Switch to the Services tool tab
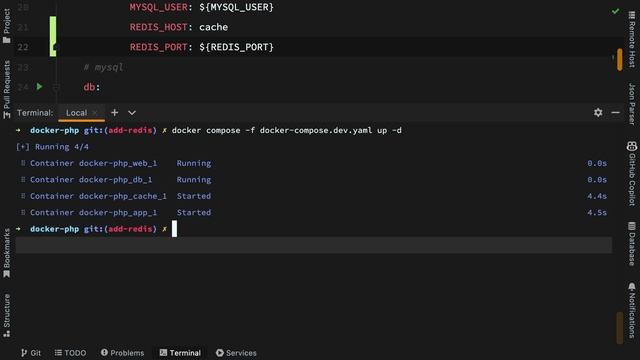Viewport: 640px width, 360px height. click(x=236, y=353)
